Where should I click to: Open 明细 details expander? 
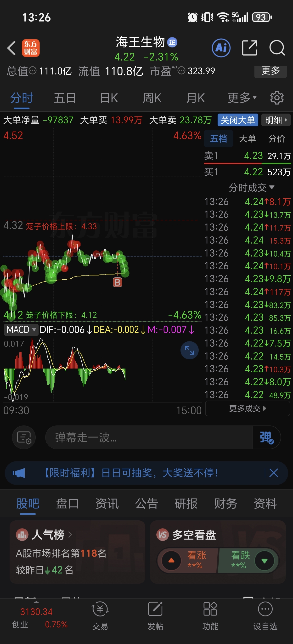tap(276, 120)
